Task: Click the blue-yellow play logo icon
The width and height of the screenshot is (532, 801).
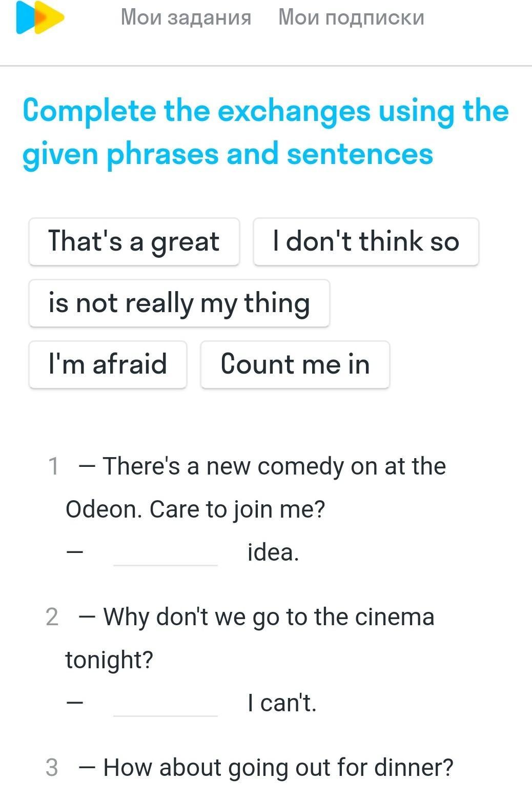Action: tap(40, 17)
